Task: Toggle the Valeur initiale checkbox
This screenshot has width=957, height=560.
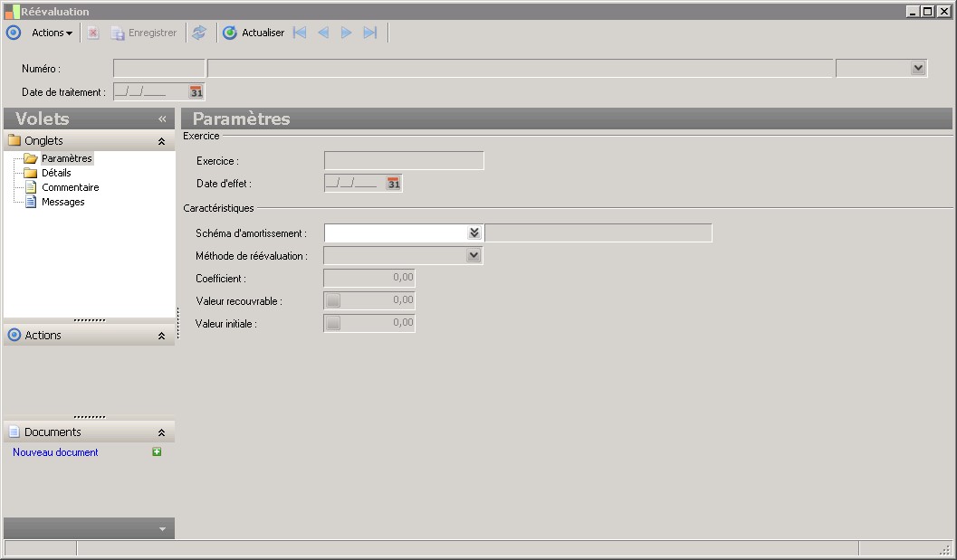Action: 333,323
